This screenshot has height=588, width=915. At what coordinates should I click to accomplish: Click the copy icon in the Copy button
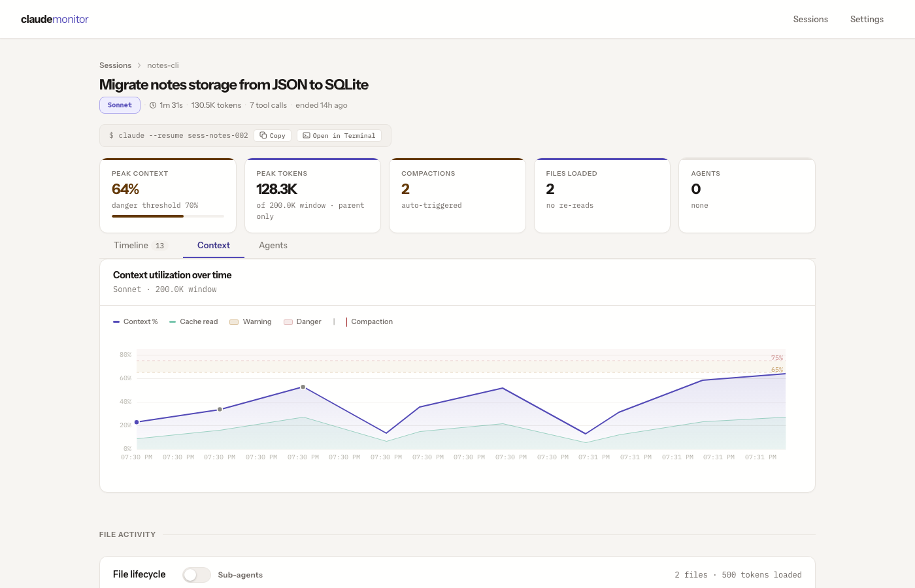coord(263,135)
